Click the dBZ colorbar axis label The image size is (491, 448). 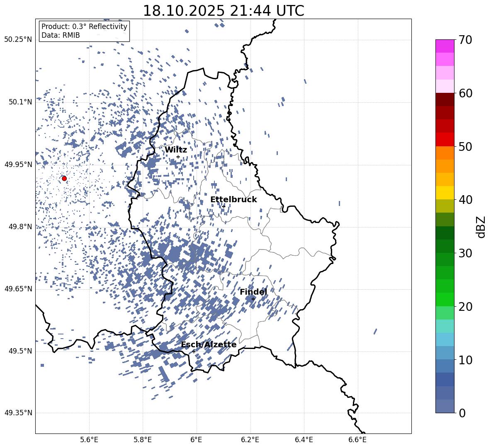click(481, 227)
